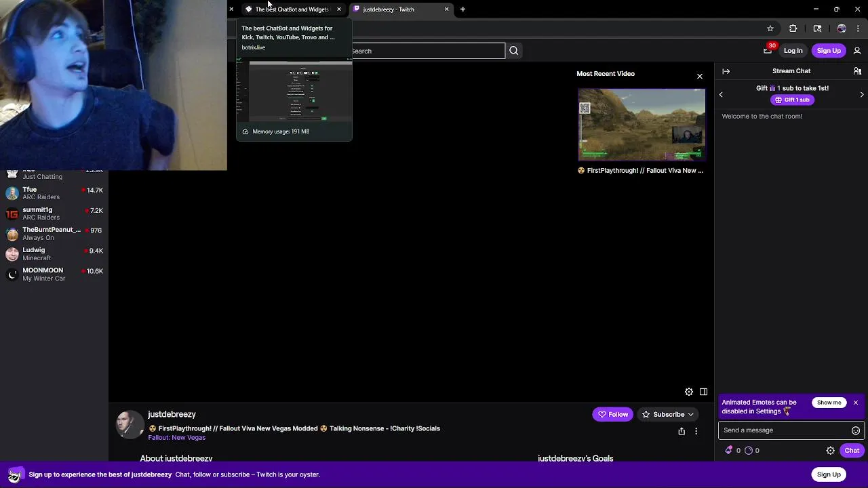Open Tfue's channel in the sidebar

coord(54,193)
